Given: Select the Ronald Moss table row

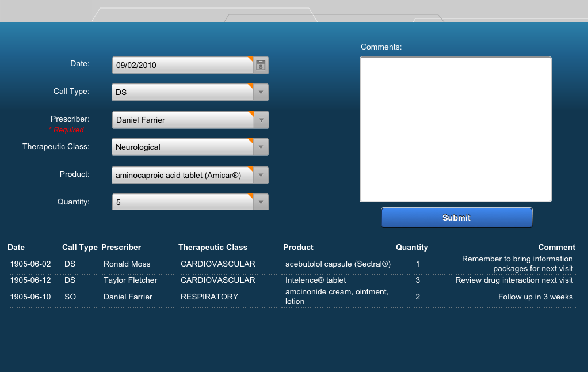Looking at the screenshot, I should pyautogui.click(x=127, y=264).
